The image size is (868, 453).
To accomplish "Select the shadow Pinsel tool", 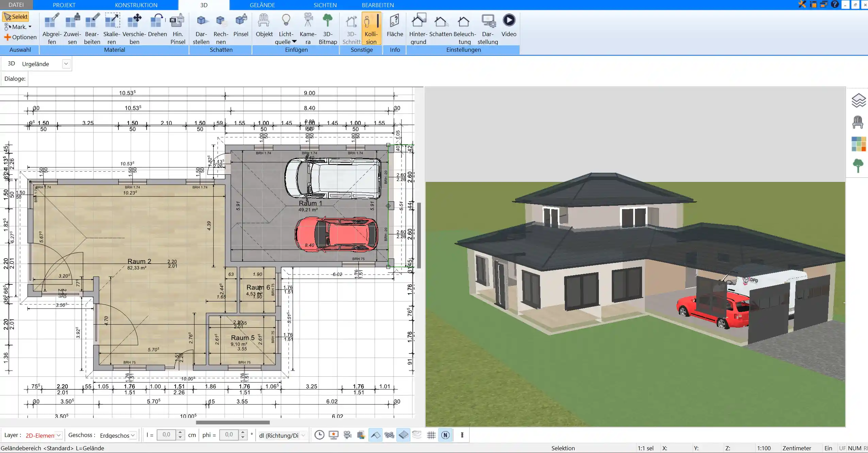I will coord(241,25).
